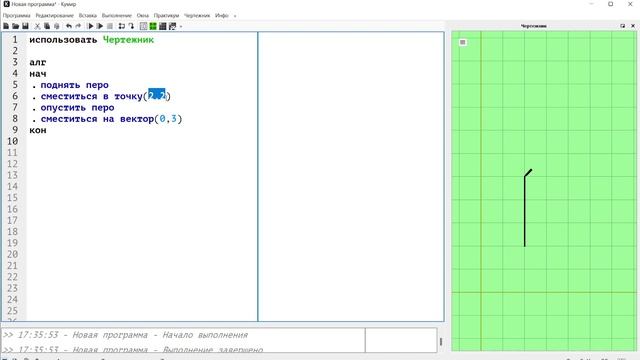Click the 'кон' keyword
640x360 pixels.
[x=38, y=130]
